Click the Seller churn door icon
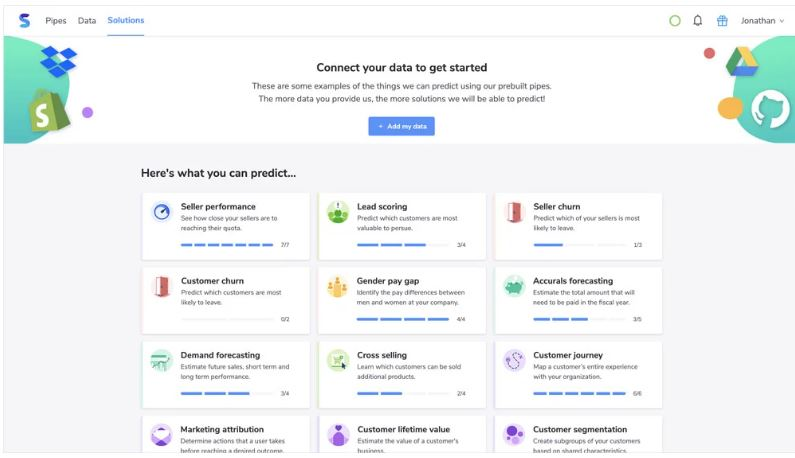This screenshot has height=458, width=795. click(x=514, y=212)
